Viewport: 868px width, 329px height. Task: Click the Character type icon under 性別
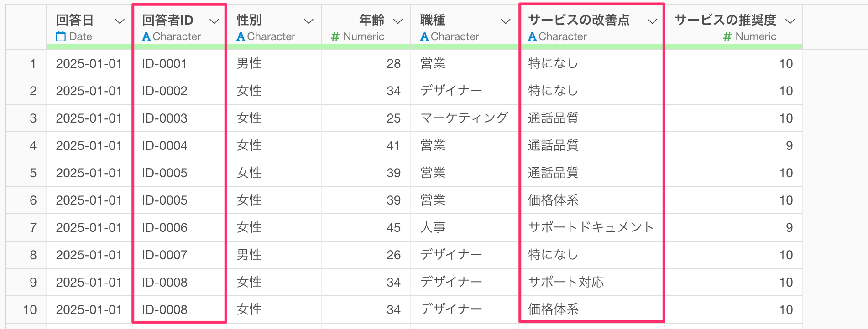point(241,36)
